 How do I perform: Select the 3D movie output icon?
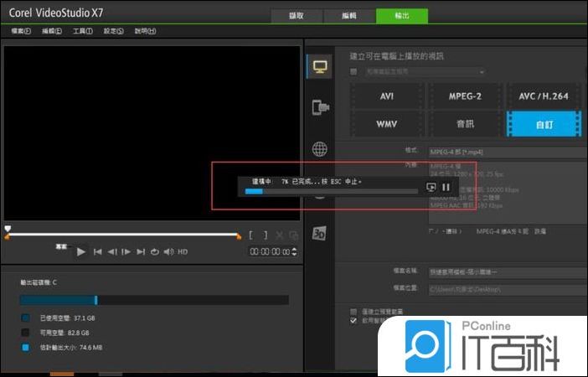tap(319, 234)
